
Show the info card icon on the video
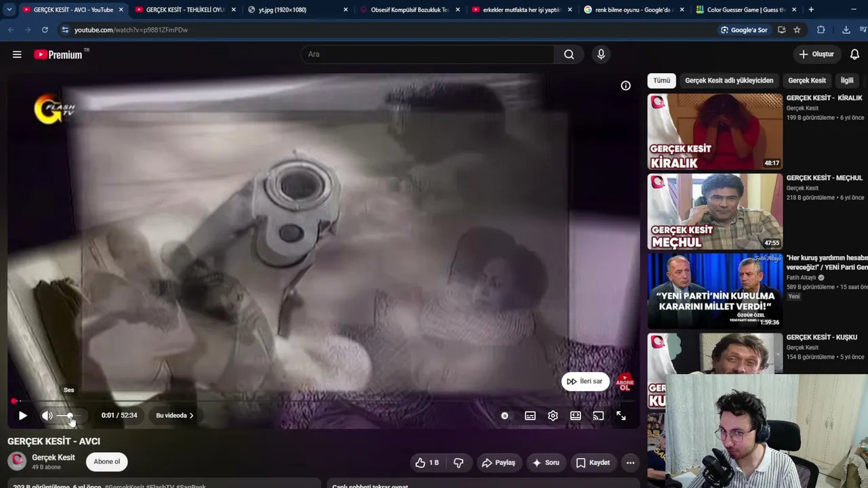626,85
